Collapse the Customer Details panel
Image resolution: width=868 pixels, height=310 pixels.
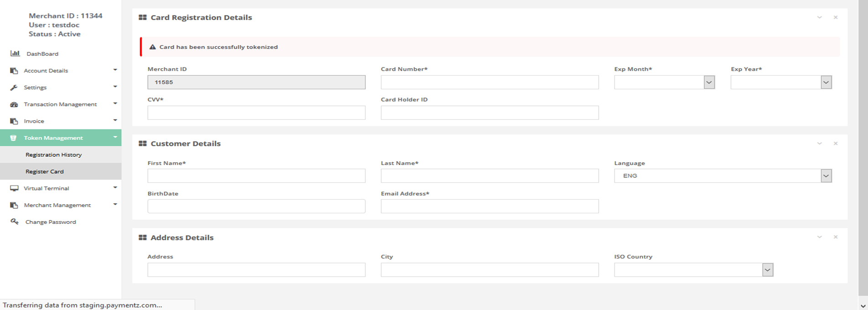[819, 144]
